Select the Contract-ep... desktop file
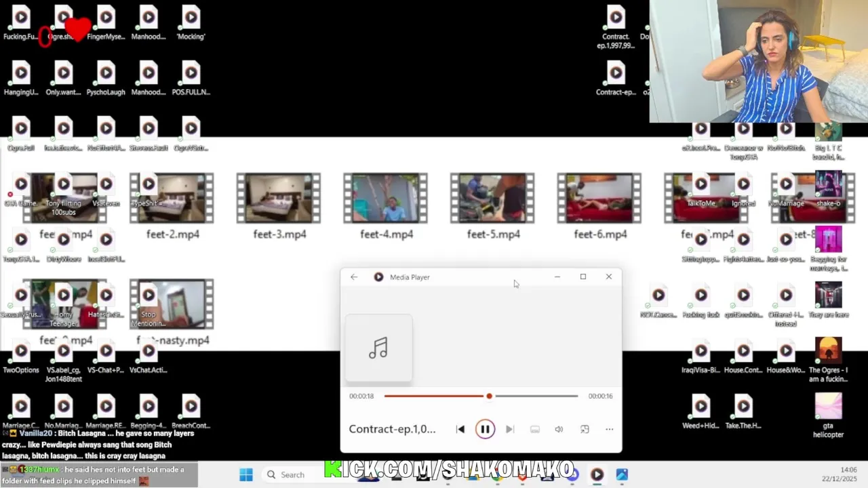The width and height of the screenshot is (868, 488). pyautogui.click(x=616, y=79)
